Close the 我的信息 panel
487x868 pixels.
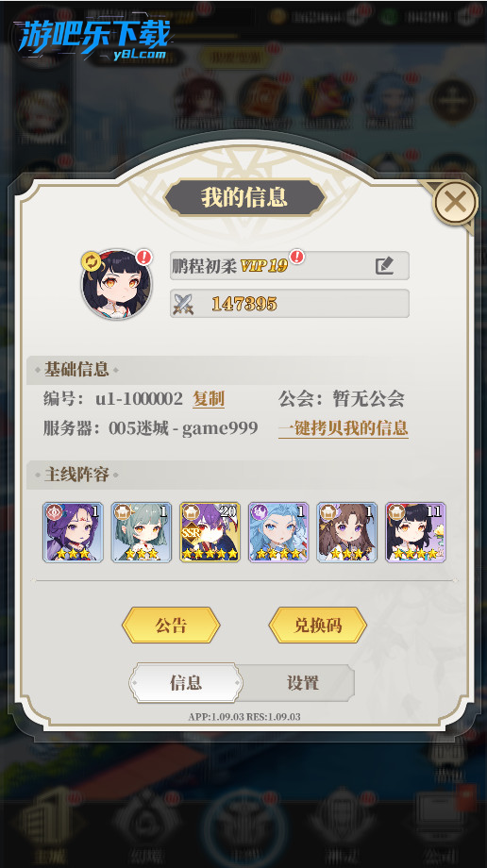coord(455,203)
